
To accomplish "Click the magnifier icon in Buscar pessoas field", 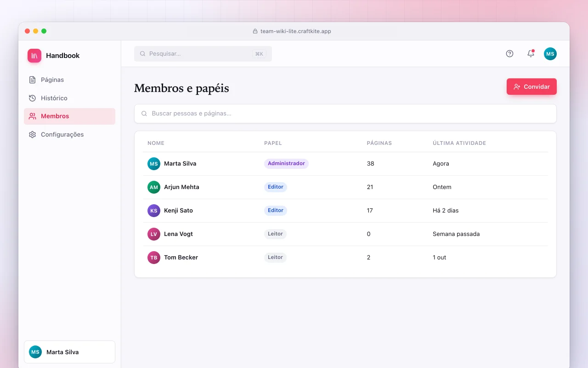I will 144,114.
